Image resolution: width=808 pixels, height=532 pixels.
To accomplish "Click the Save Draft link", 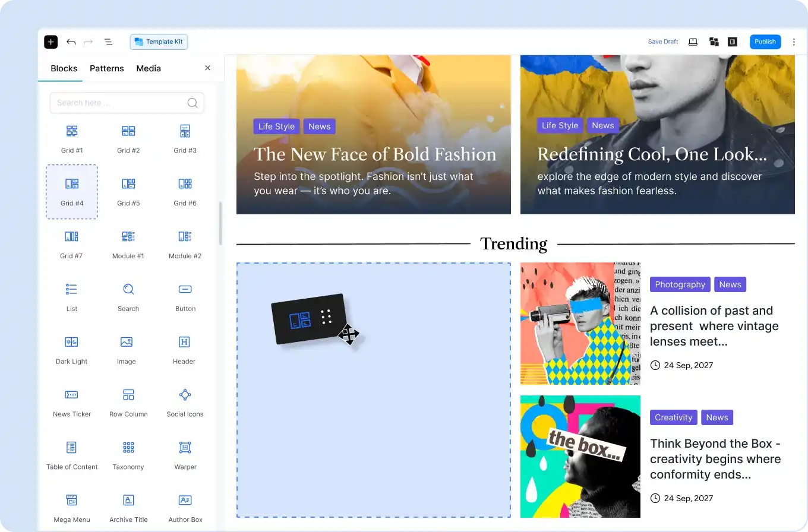I will (x=663, y=42).
